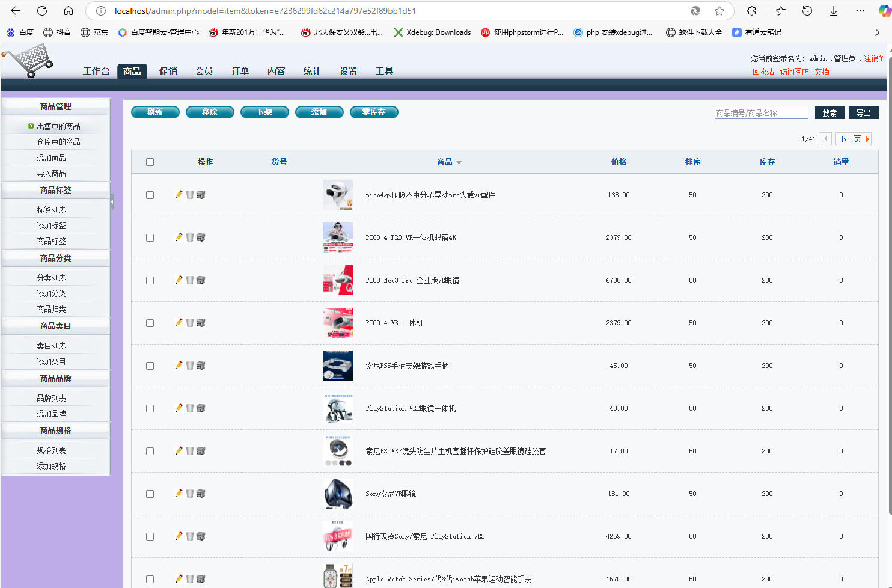Open the Xdebug: Downloads bookmark

click(x=432, y=32)
